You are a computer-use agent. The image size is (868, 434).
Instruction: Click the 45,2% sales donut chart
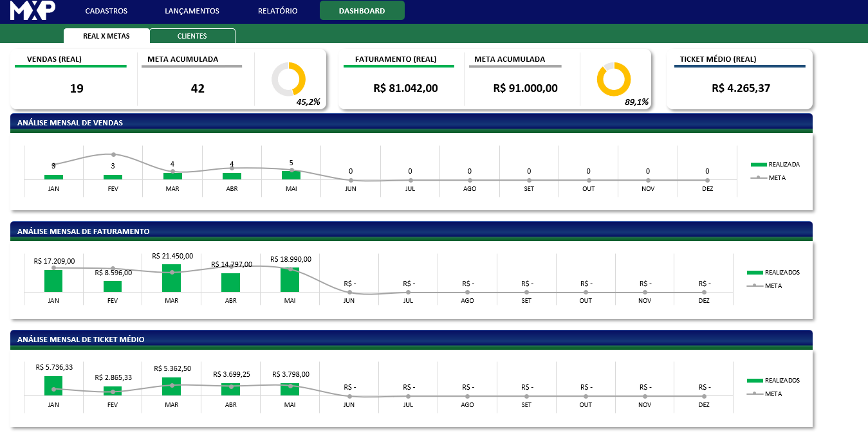(x=288, y=79)
